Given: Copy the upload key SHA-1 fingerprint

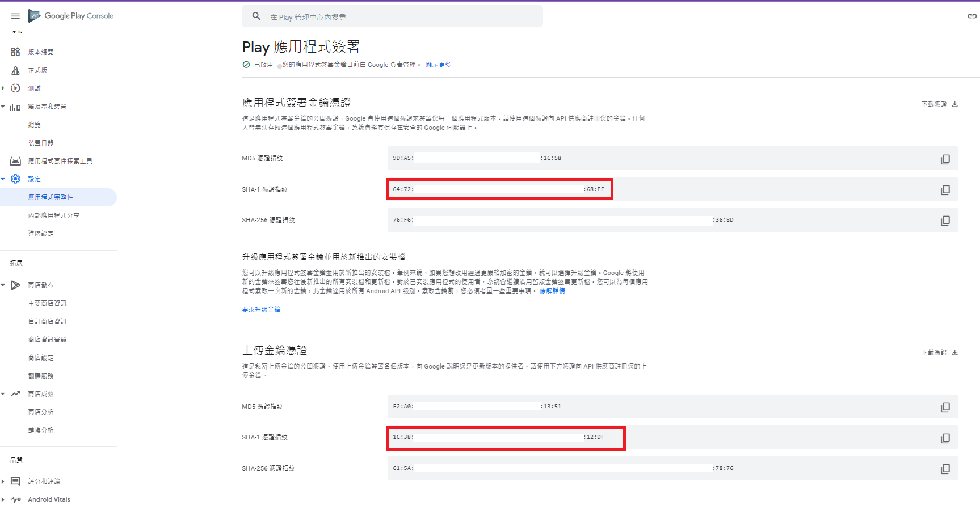Looking at the screenshot, I should (x=945, y=438).
